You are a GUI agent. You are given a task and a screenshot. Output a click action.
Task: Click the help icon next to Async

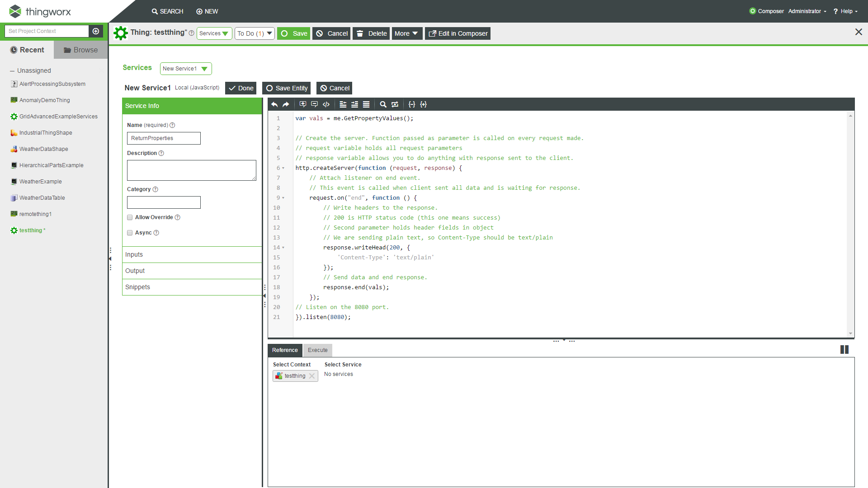[156, 233]
